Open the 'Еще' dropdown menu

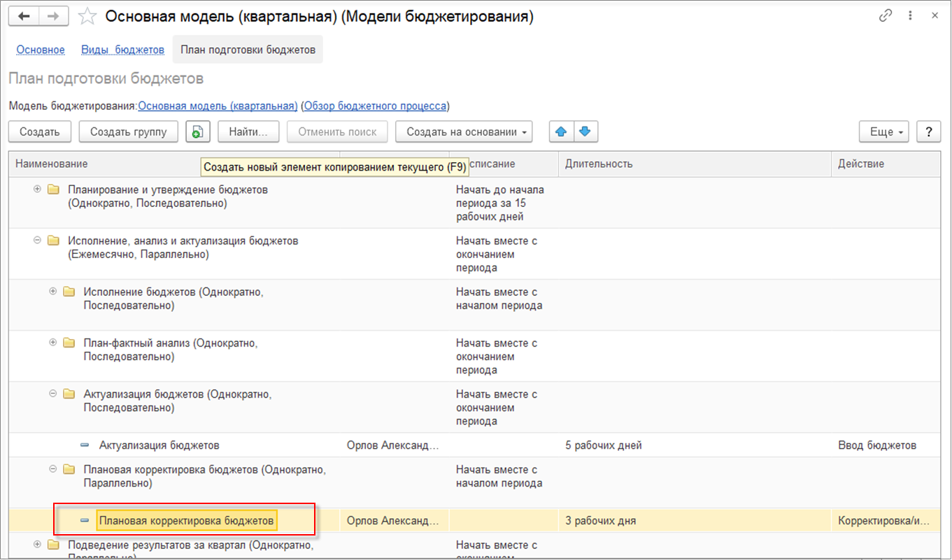point(883,131)
